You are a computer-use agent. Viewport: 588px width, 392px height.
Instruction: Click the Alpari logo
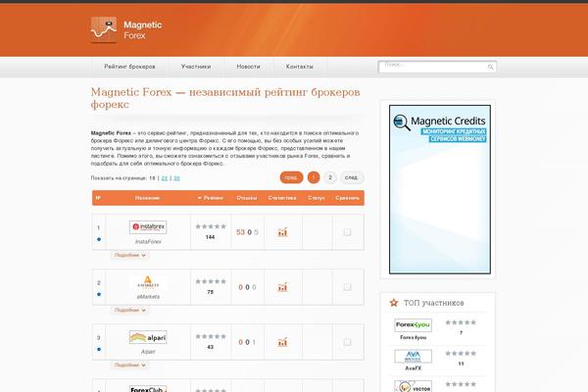[148, 337]
